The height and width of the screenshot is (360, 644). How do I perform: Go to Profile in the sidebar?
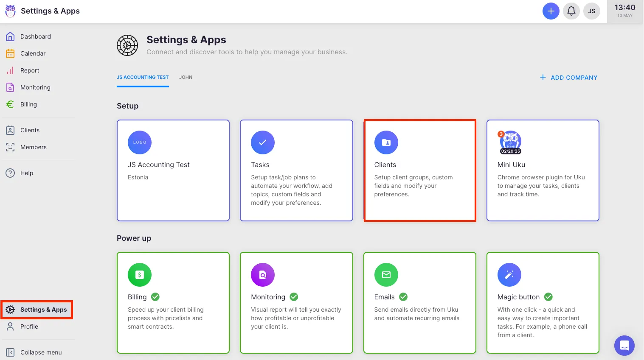(29, 327)
